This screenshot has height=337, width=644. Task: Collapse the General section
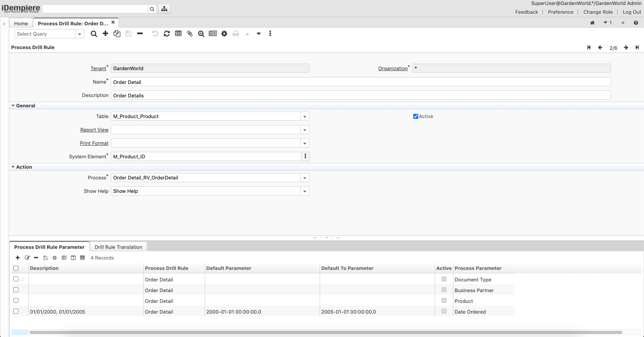(13, 106)
